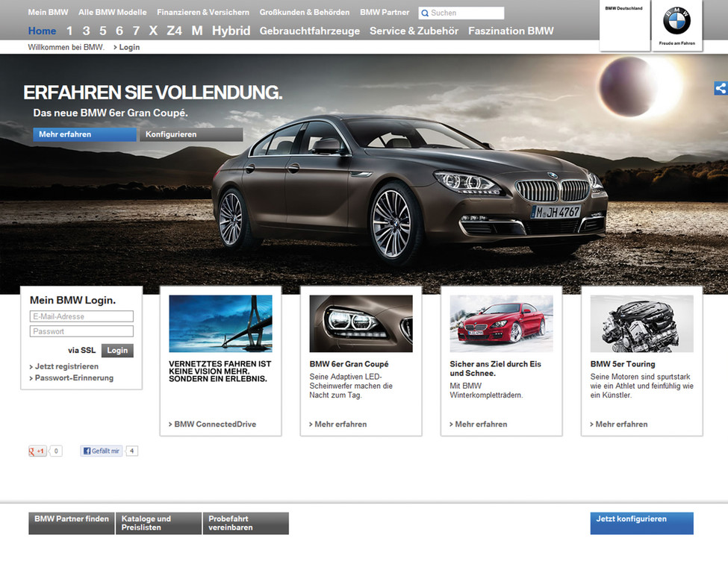This screenshot has height=573, width=728.
Task: Select the 6 series tab
Action: point(119,31)
